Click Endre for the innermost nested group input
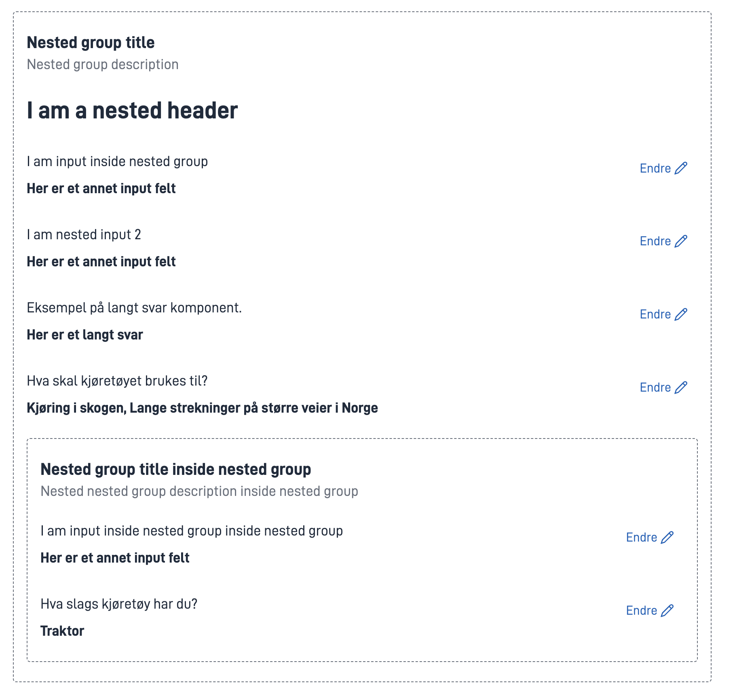 point(650,538)
